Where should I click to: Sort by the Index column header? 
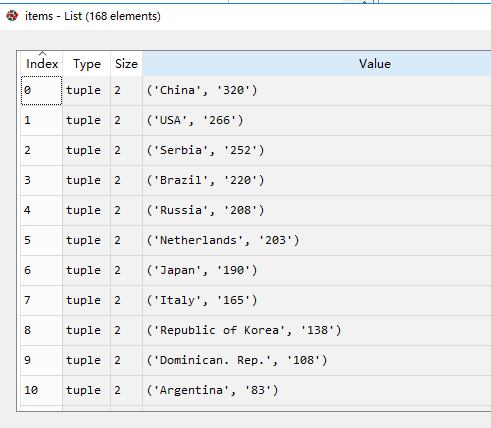pos(42,64)
